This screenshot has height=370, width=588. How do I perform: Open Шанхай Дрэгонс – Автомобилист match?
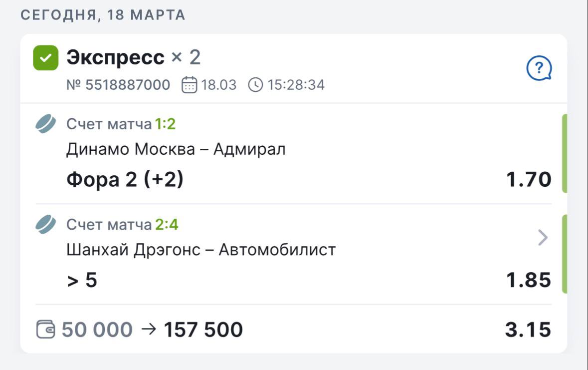201,249
